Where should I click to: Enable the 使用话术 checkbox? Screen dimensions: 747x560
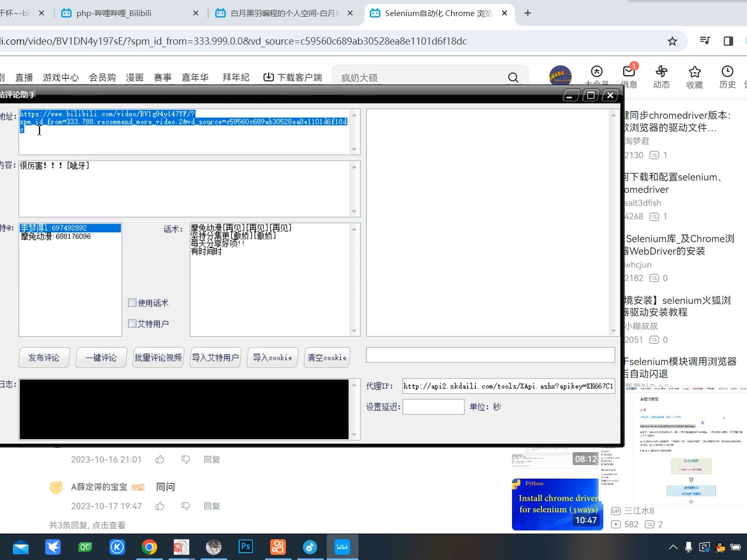click(x=132, y=303)
